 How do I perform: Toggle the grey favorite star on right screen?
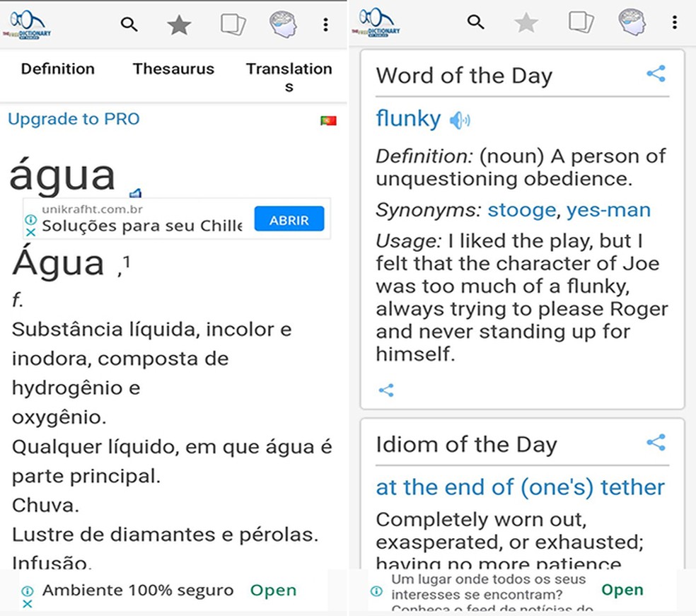526,23
